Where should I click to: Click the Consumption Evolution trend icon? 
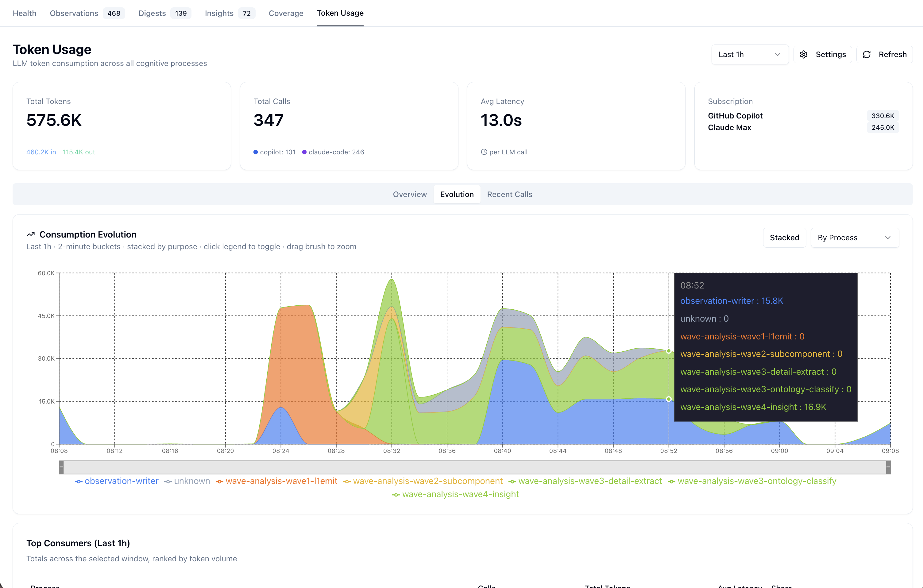tap(31, 234)
